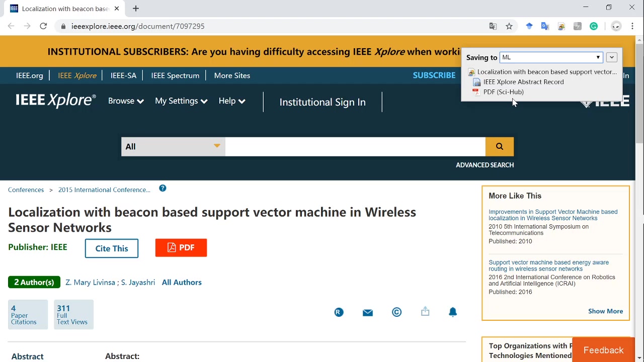Open author Z. Mary Livinsa
This screenshot has height=362, width=644.
coord(90,282)
